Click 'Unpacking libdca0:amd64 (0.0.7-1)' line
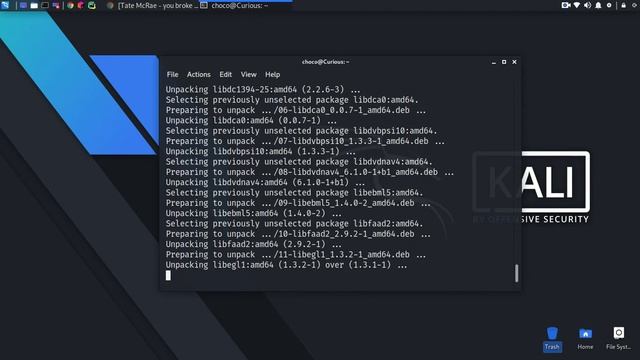This screenshot has height=360, width=640. [x=251, y=120]
